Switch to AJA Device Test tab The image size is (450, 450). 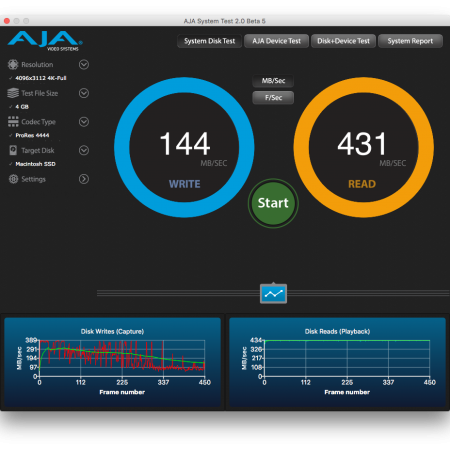click(277, 41)
